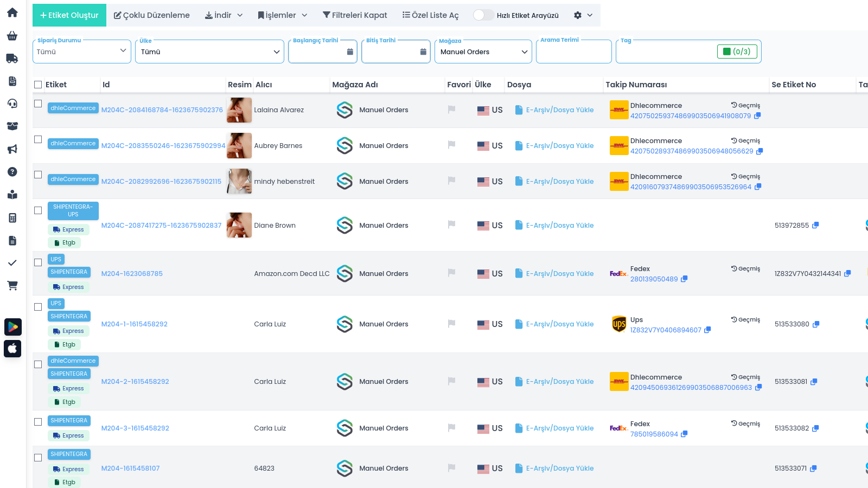The image size is (868, 488).
Task: Open the headset support icon
Action: (12, 104)
